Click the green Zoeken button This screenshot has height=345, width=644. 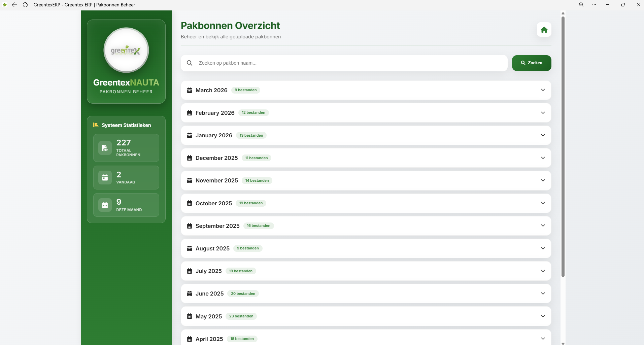[x=532, y=63]
